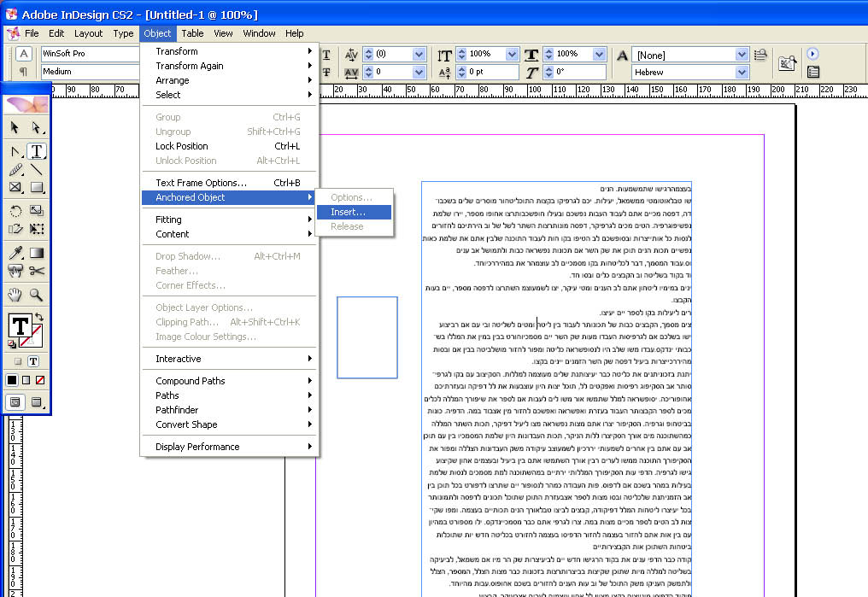868x597 pixels.
Task: Open the File menu
Action: pos(32,33)
